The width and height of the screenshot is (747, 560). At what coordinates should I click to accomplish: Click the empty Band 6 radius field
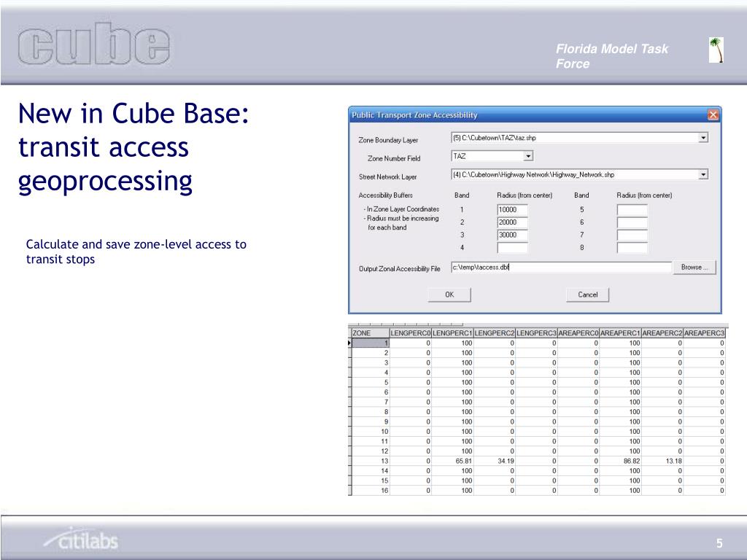632,222
